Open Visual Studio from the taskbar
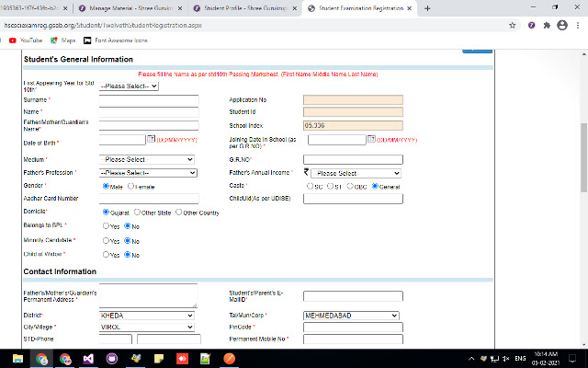The image size is (588, 368). click(x=88, y=359)
